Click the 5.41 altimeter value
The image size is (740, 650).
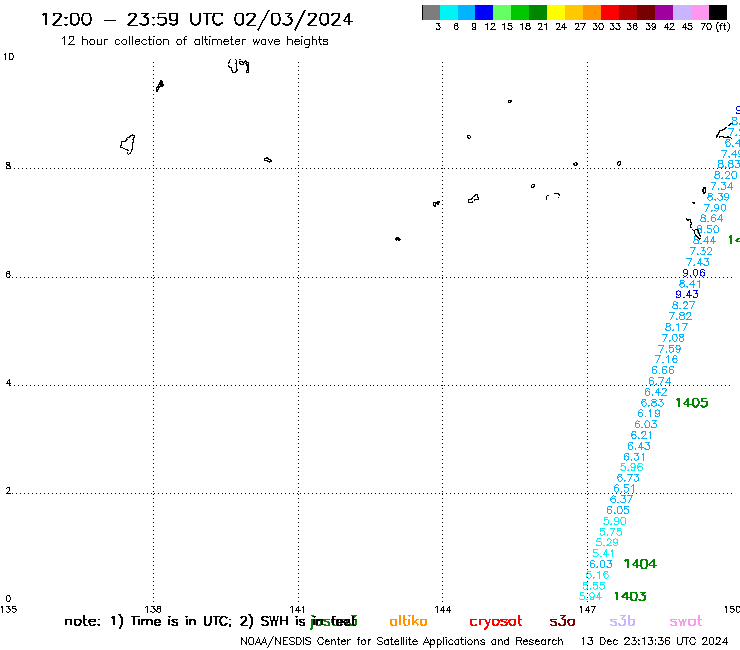[x=603, y=553]
